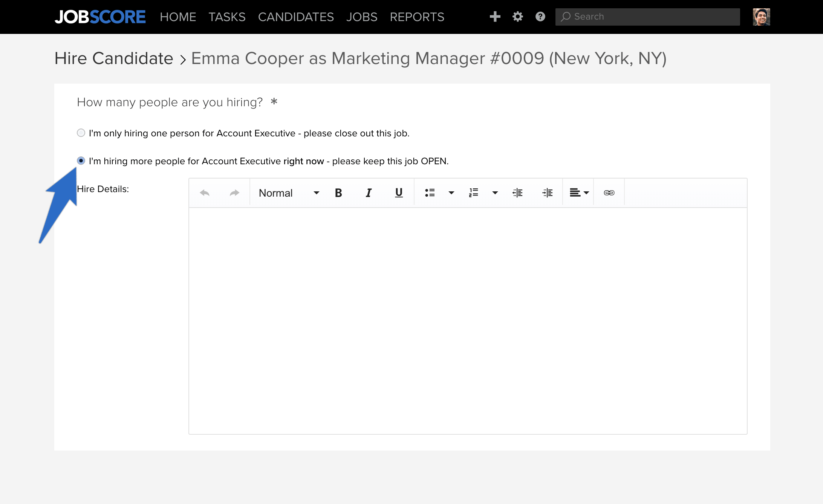Open the plus add-new menu
The height and width of the screenshot is (504, 823).
495,17
